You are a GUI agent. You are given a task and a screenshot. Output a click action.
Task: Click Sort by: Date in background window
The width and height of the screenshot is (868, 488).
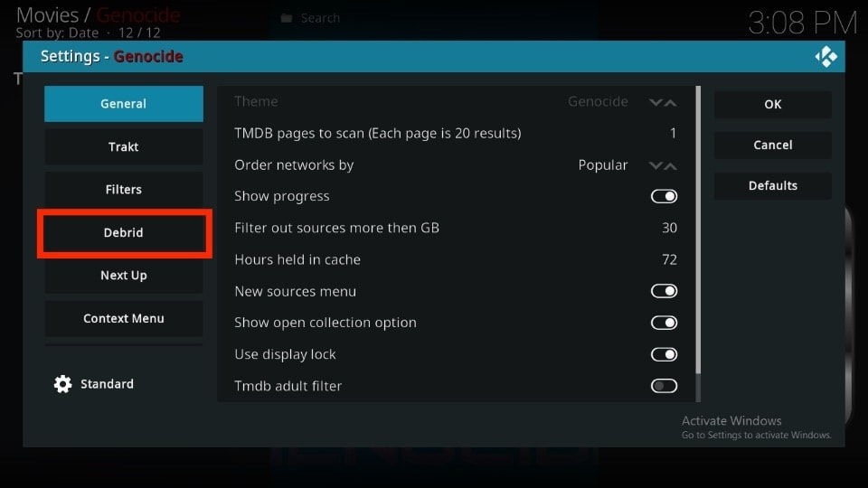[57, 33]
